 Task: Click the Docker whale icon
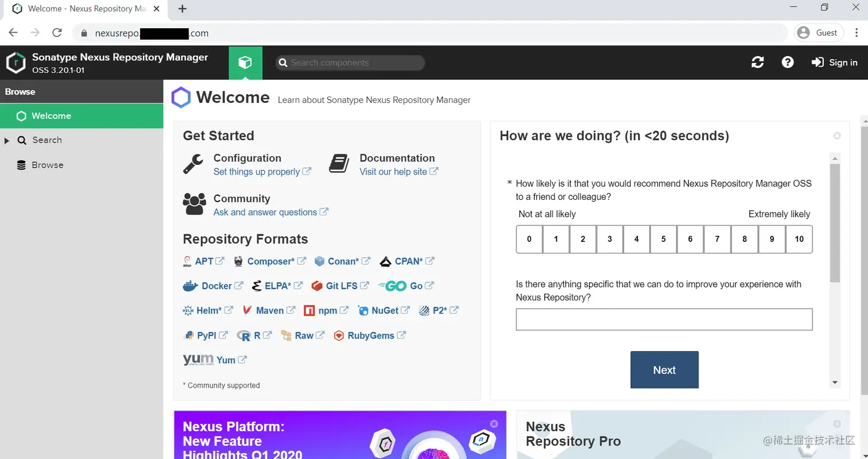click(x=191, y=286)
